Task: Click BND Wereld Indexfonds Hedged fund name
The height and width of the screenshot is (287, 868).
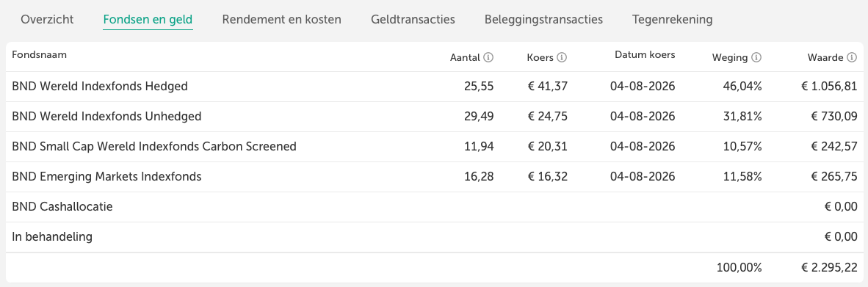Action: coord(100,87)
